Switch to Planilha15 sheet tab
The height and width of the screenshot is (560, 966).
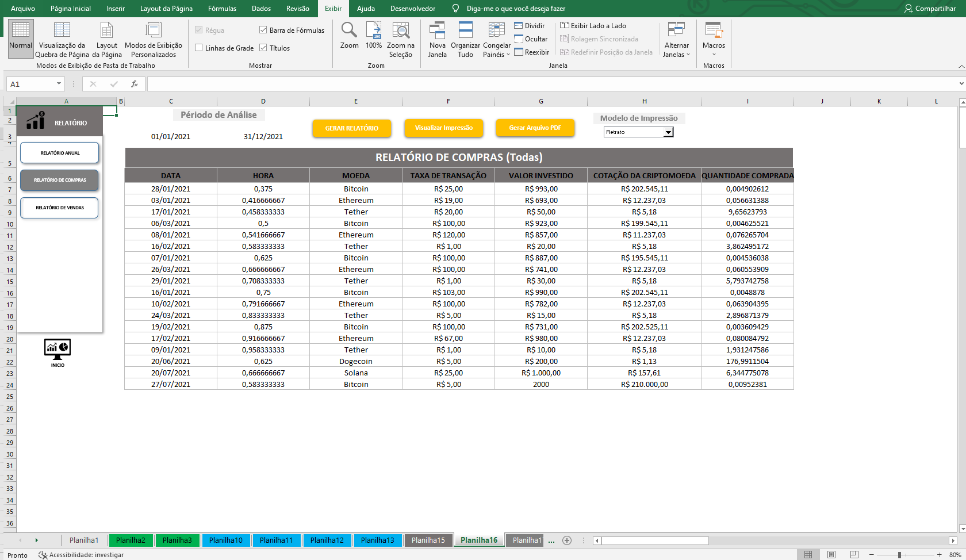pyautogui.click(x=428, y=540)
